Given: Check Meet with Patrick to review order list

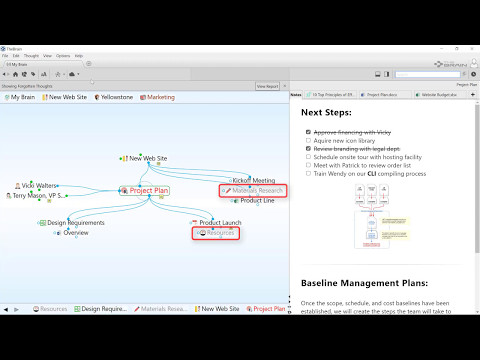Looking at the screenshot, I should tap(308, 165).
